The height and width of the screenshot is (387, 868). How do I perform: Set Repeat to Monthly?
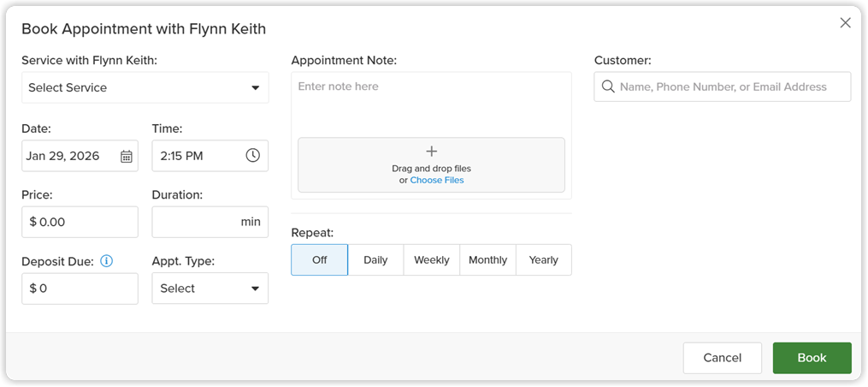pos(487,260)
